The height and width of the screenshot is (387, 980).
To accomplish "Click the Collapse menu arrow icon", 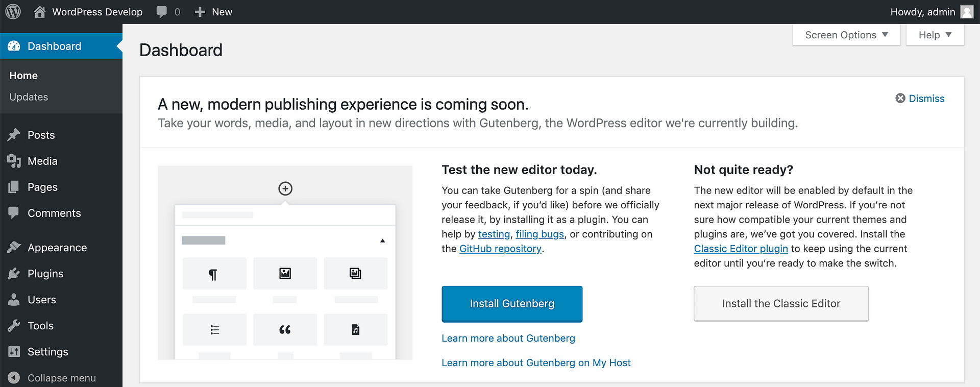I will click(x=14, y=378).
